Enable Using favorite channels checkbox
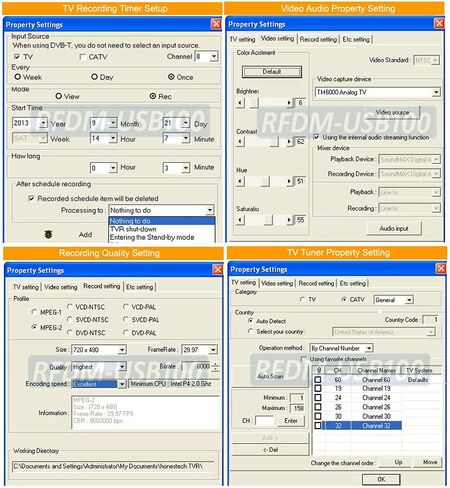Viewport: 450px width, 488px height. (303, 359)
